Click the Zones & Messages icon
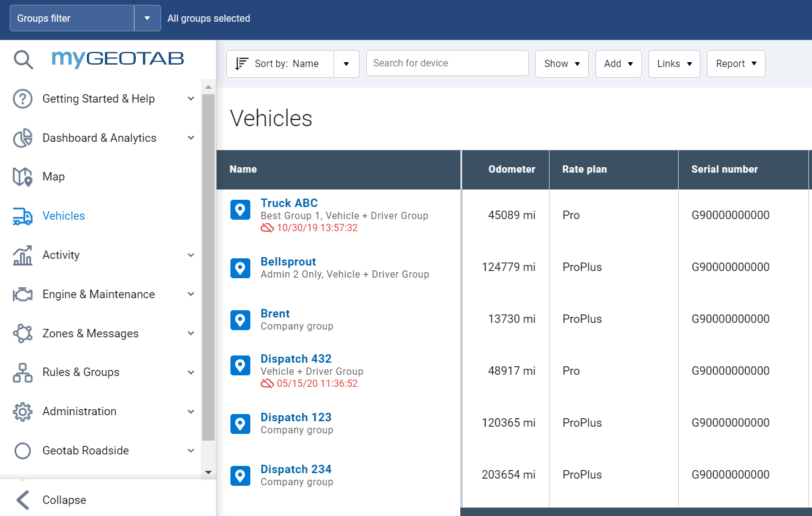This screenshot has height=516, width=812. click(x=22, y=333)
